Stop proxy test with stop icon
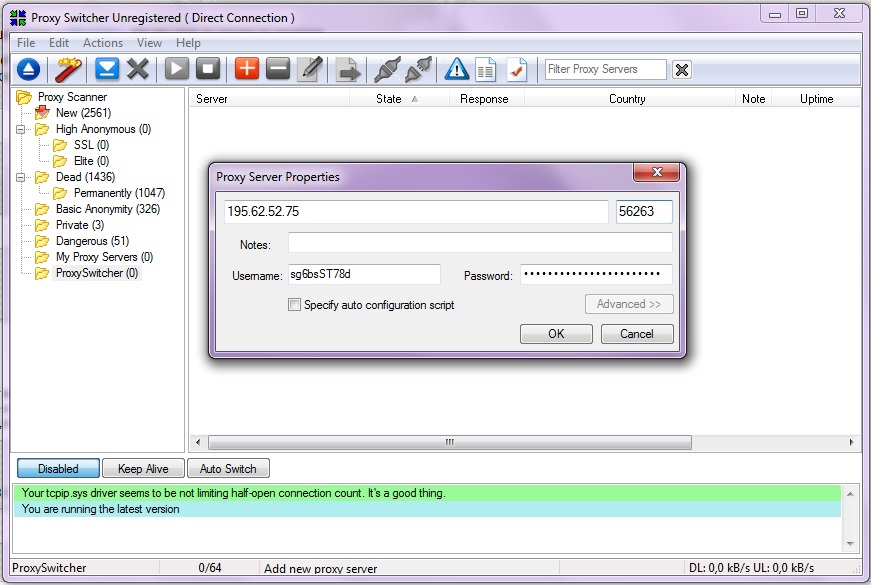This screenshot has width=871, height=585. pos(208,69)
